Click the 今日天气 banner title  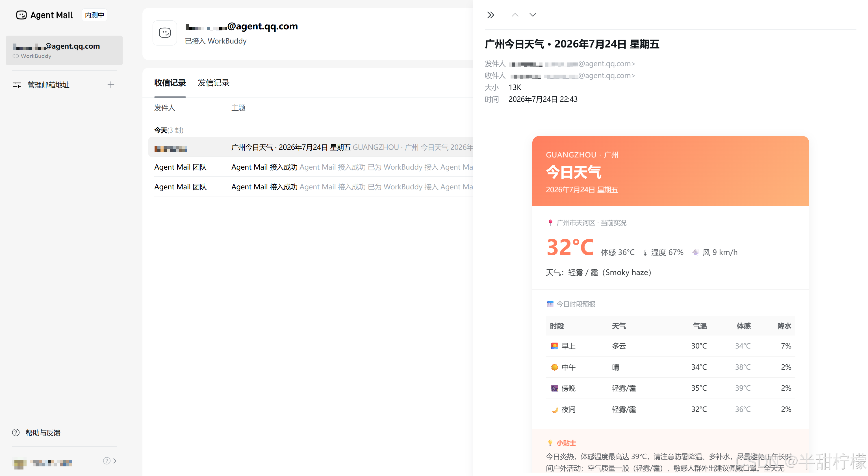click(574, 172)
